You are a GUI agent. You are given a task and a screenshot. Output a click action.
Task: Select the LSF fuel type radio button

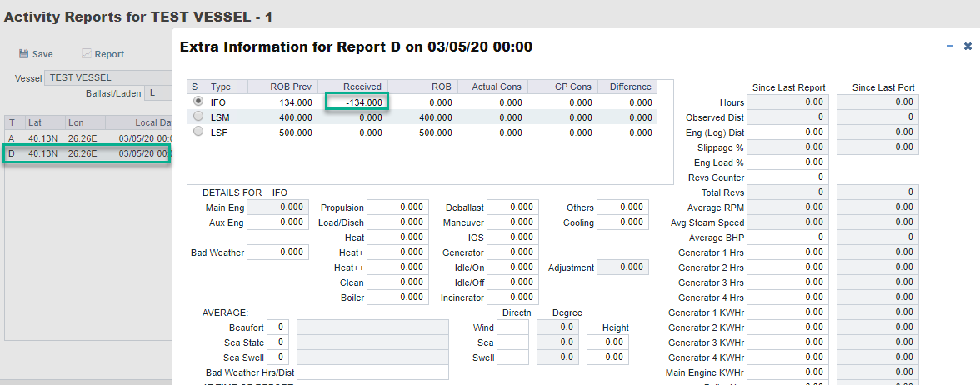click(197, 132)
